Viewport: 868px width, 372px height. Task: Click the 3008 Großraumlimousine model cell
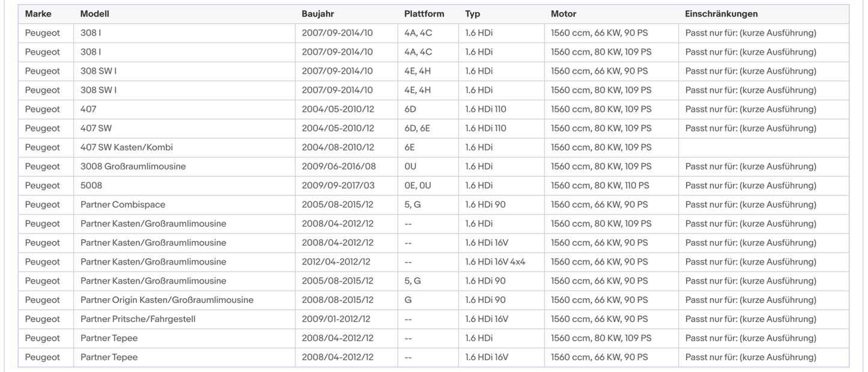(x=133, y=166)
